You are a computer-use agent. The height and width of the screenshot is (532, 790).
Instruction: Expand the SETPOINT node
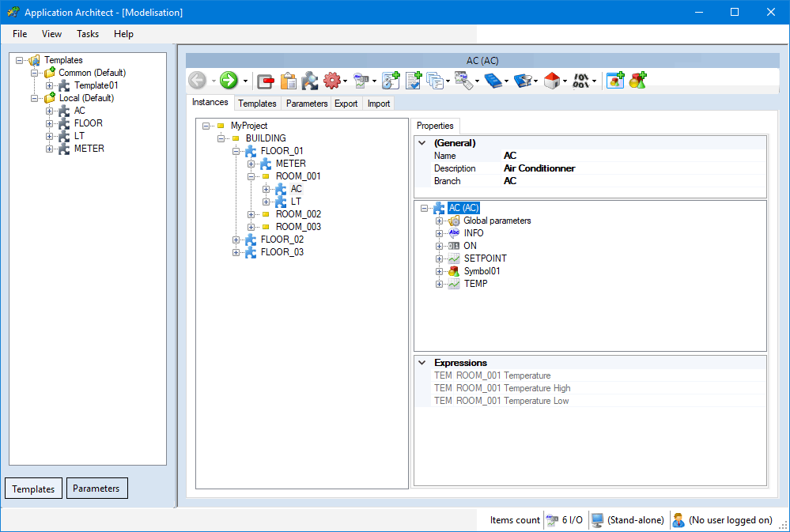point(440,259)
